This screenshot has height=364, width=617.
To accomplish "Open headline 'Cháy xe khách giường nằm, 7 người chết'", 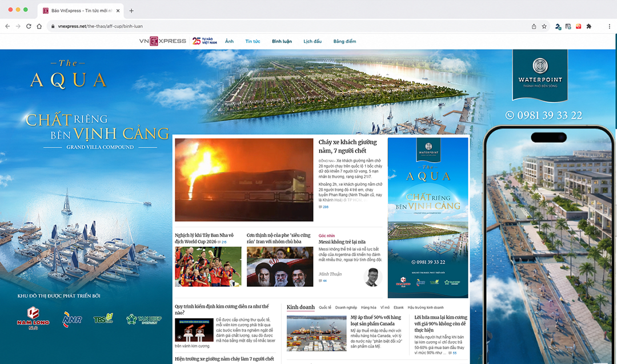I will (347, 146).
